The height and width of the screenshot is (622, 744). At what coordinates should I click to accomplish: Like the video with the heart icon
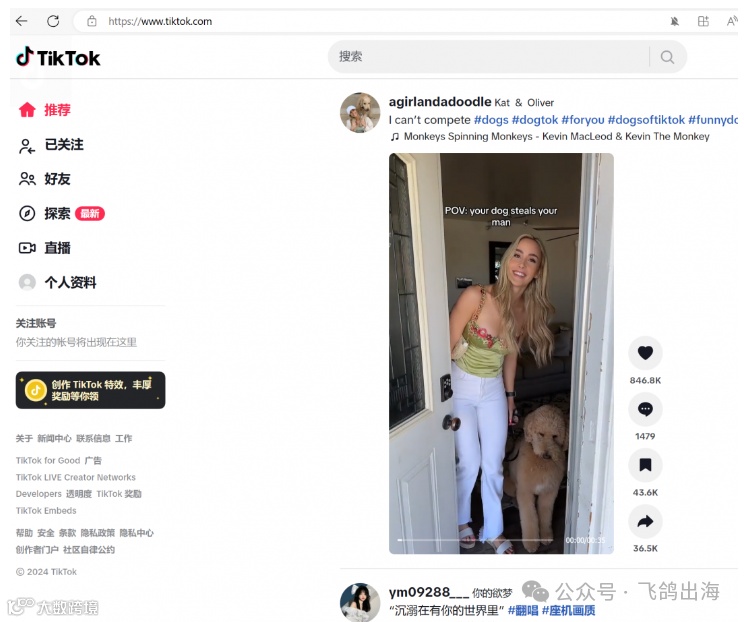click(645, 353)
